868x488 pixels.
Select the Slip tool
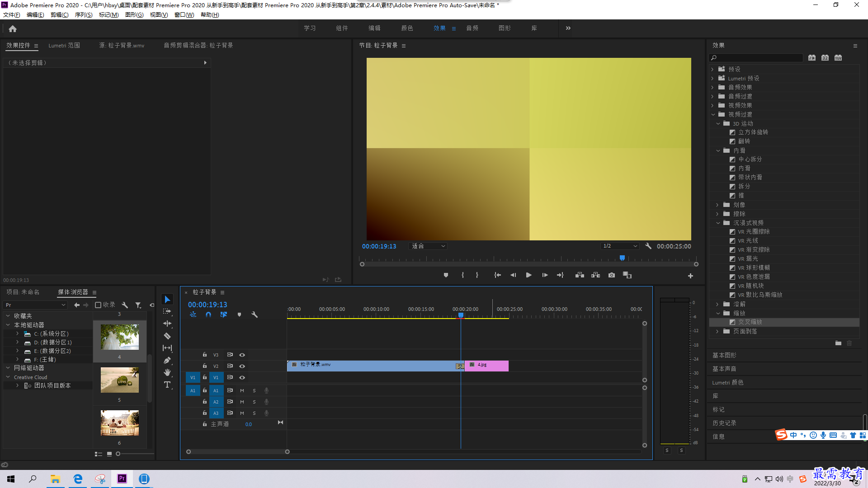click(x=167, y=348)
